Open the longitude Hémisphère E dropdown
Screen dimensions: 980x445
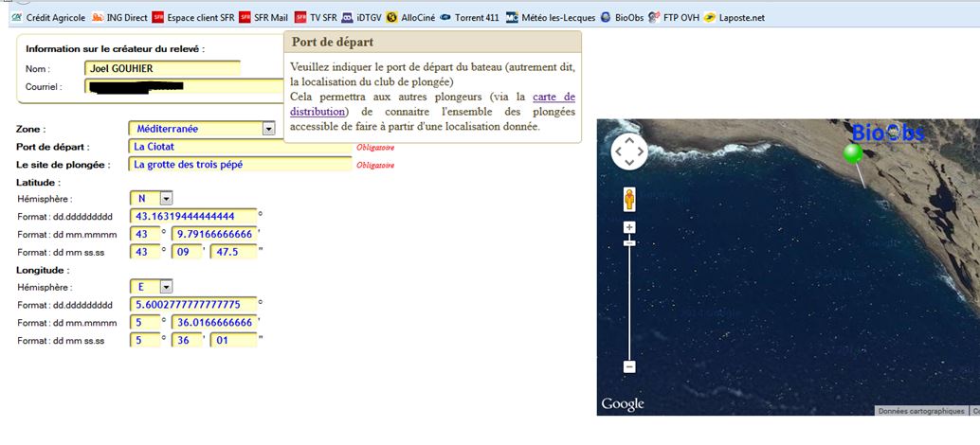point(166,287)
